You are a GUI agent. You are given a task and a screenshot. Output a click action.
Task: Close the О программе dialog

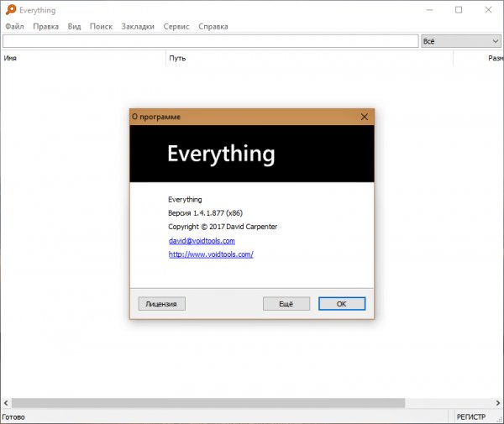point(365,117)
